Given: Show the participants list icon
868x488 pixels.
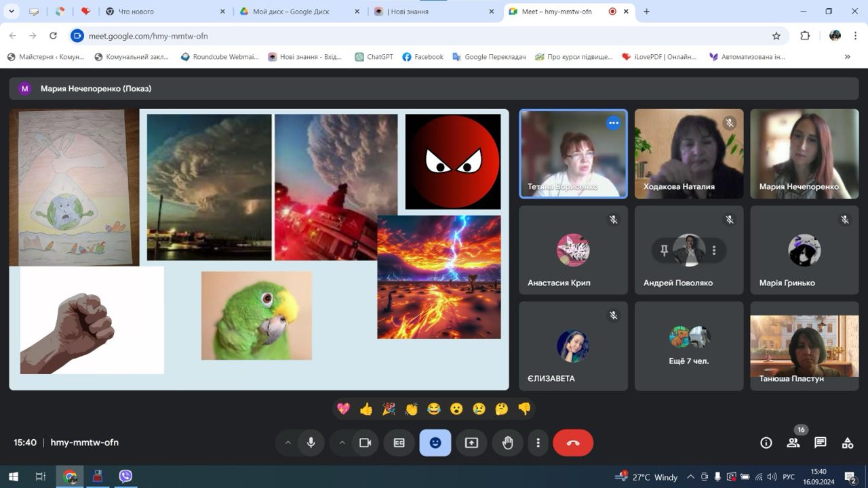Looking at the screenshot, I should [x=793, y=443].
